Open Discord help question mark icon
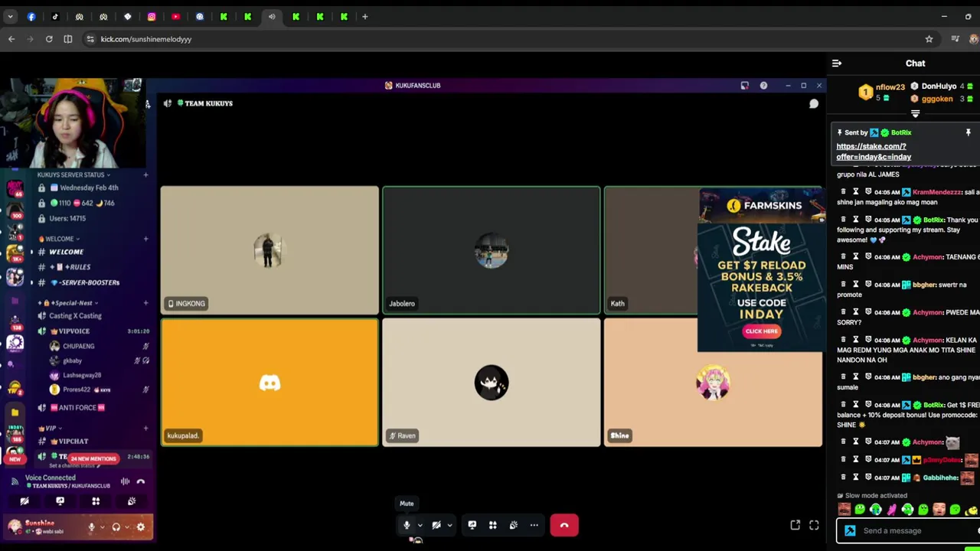The height and width of the screenshot is (551, 980). 763,86
